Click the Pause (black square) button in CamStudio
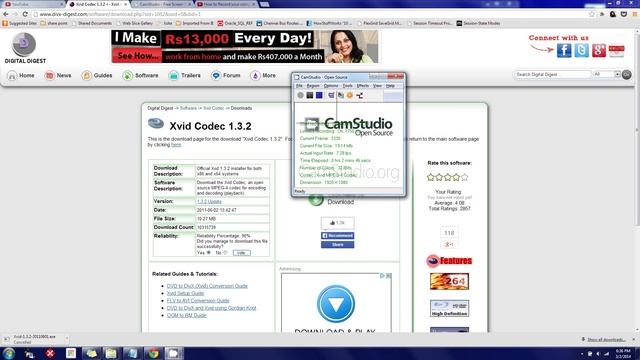 [x=310, y=95]
